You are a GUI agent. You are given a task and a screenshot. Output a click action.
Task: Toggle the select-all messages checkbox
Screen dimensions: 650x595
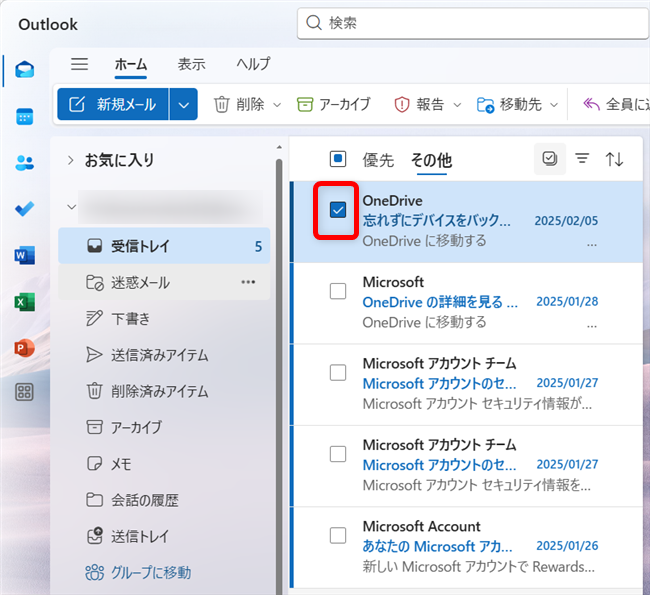point(338,159)
